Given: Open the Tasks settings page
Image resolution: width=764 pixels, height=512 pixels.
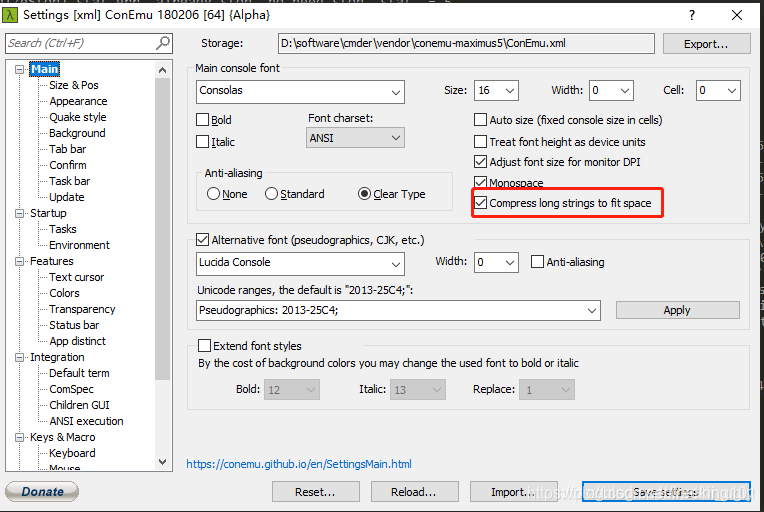Looking at the screenshot, I should [x=62, y=229].
